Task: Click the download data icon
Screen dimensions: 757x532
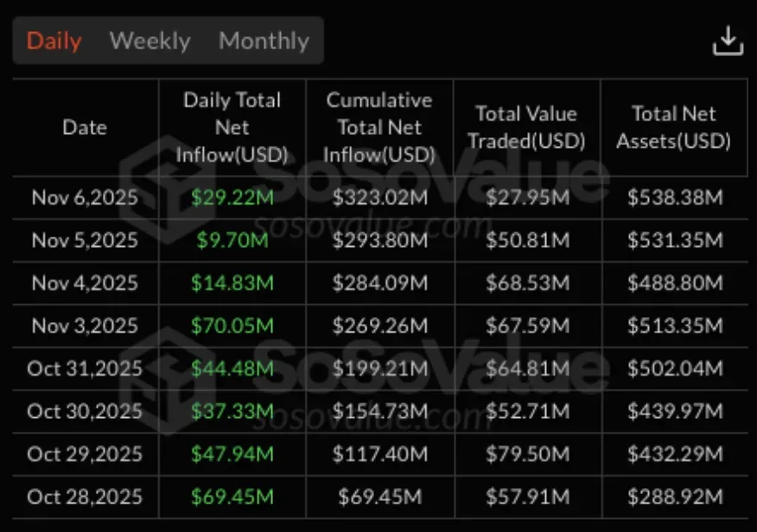Action: coord(728,41)
